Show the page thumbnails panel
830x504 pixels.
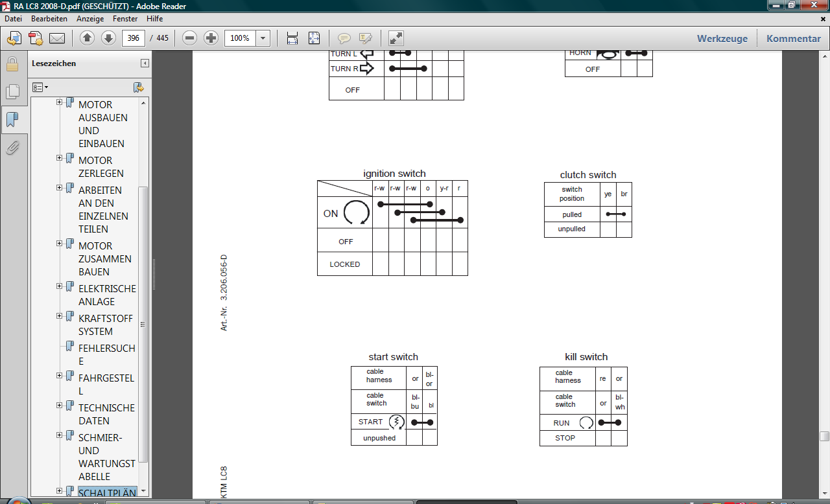[12, 92]
